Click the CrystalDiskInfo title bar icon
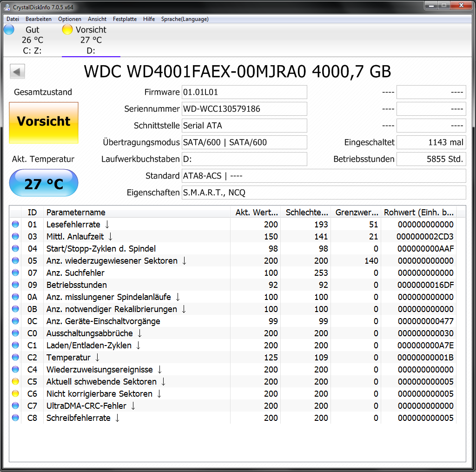 (x=7, y=7)
